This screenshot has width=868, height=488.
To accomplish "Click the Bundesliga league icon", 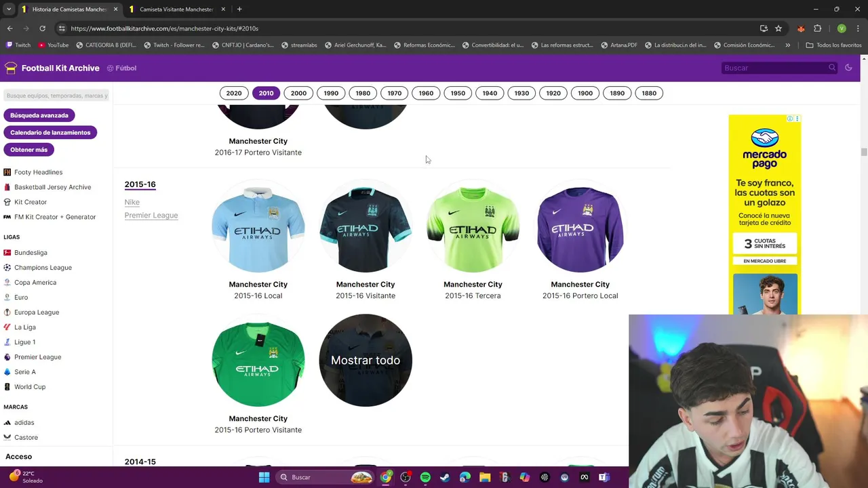I will 7,252.
